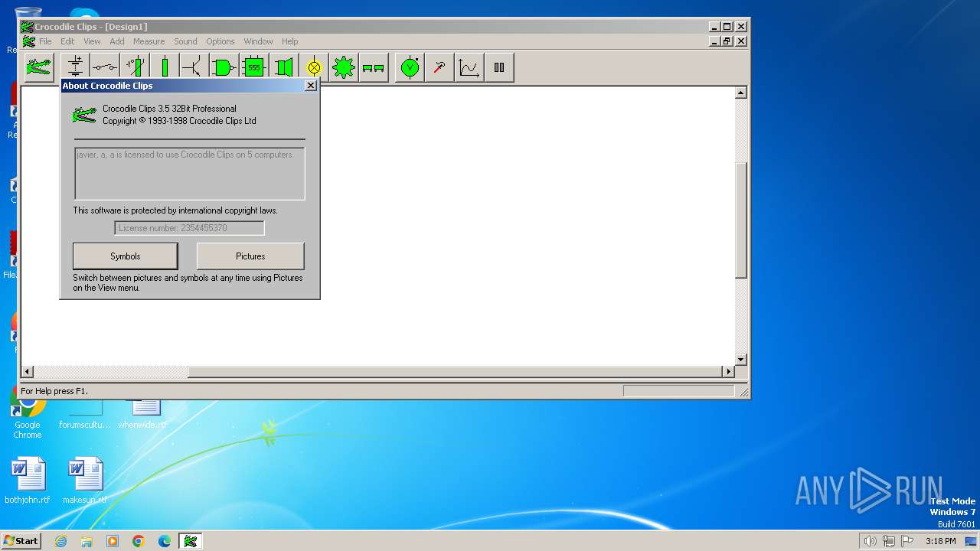Click the Action Center flag icon
This screenshot has height=551, width=980.
click(x=907, y=541)
